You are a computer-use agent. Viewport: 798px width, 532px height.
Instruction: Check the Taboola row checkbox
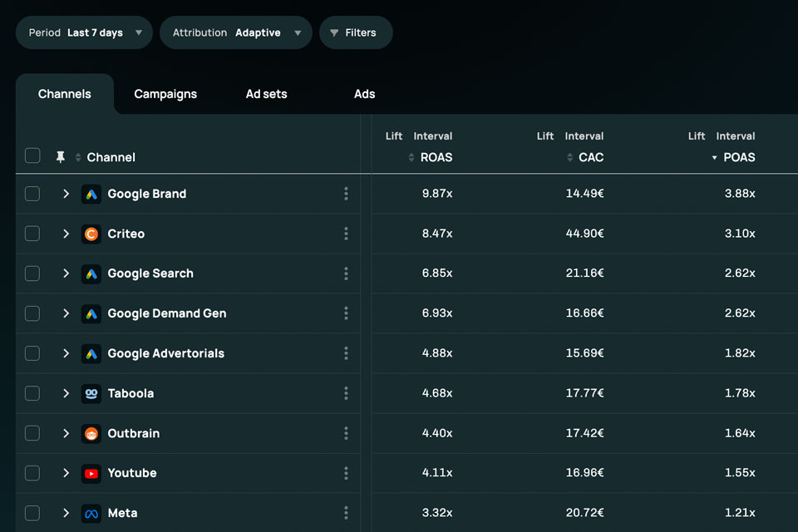(32, 393)
